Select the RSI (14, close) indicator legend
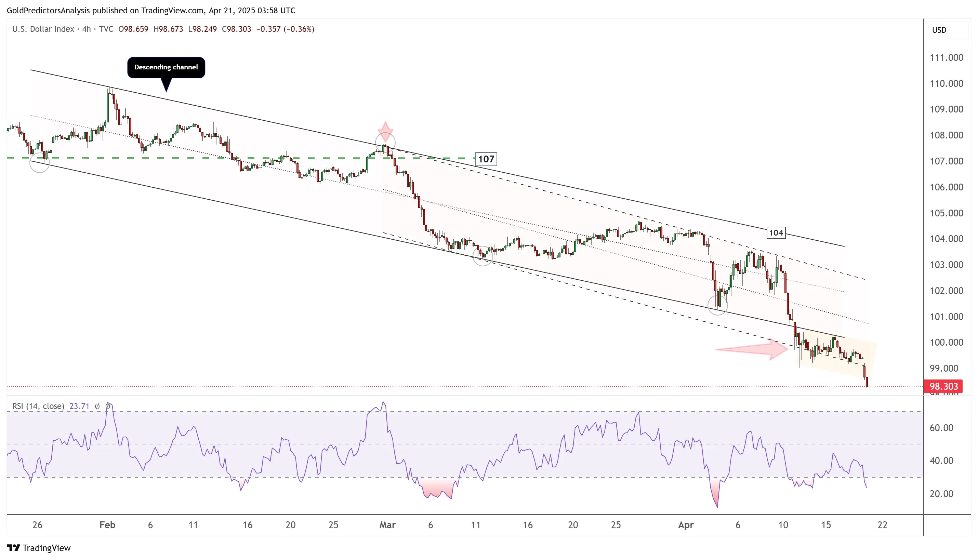Viewport: 978px width, 560px height. 38,406
